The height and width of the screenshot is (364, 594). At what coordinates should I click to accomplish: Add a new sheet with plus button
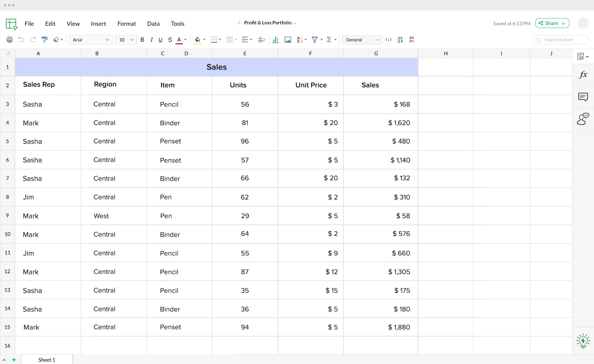pyautogui.click(x=14, y=360)
